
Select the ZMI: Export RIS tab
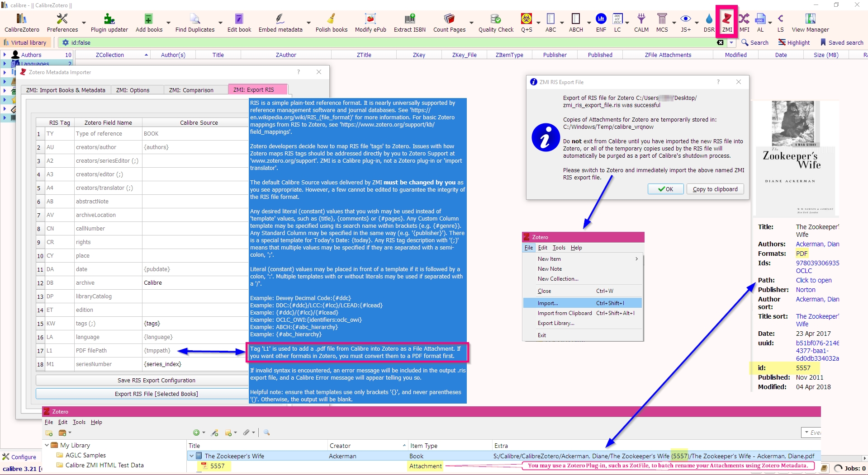click(x=257, y=89)
